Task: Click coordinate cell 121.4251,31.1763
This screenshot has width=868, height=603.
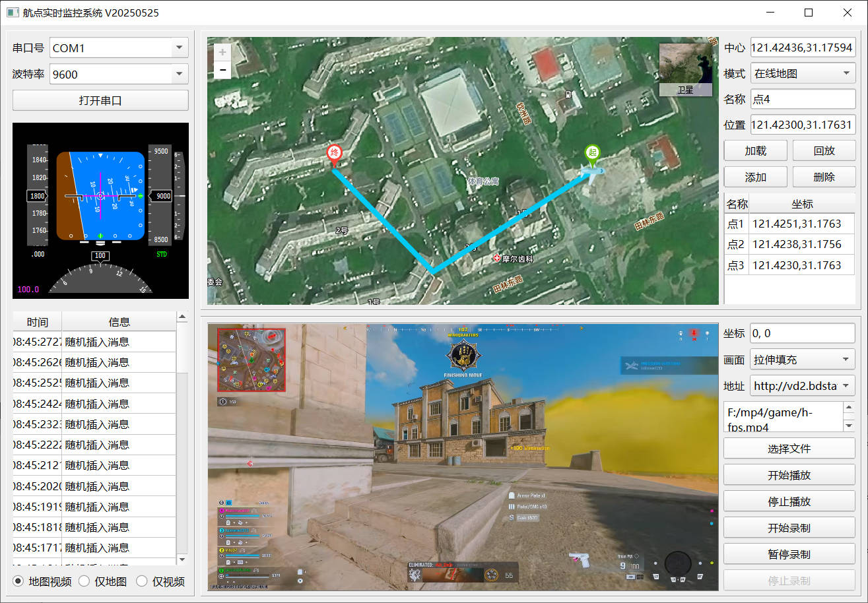Action: [x=801, y=224]
